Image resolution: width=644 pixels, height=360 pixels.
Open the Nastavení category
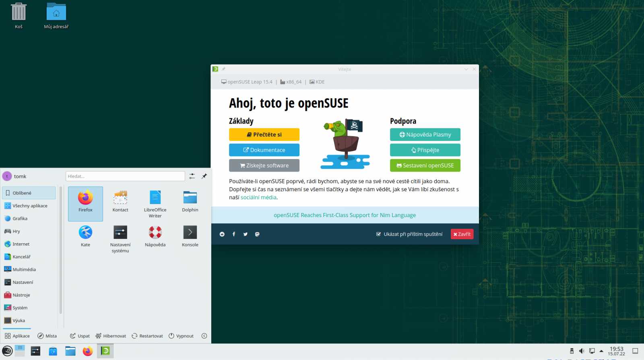point(29,282)
